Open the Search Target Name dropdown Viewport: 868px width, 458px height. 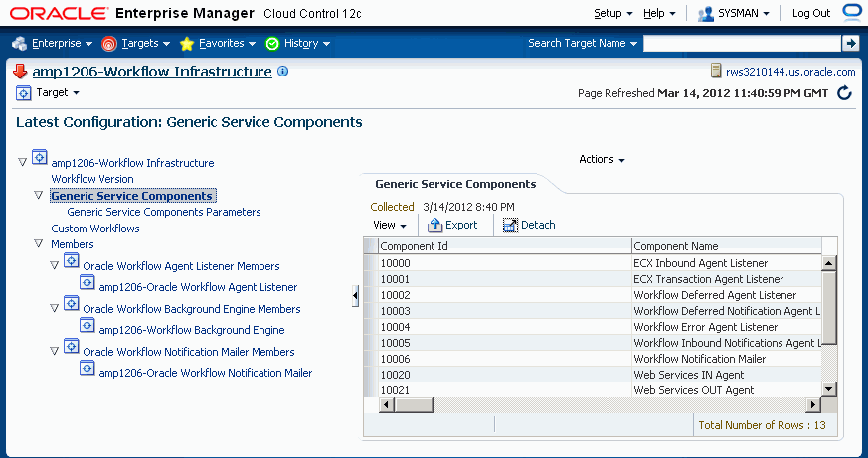(x=583, y=43)
